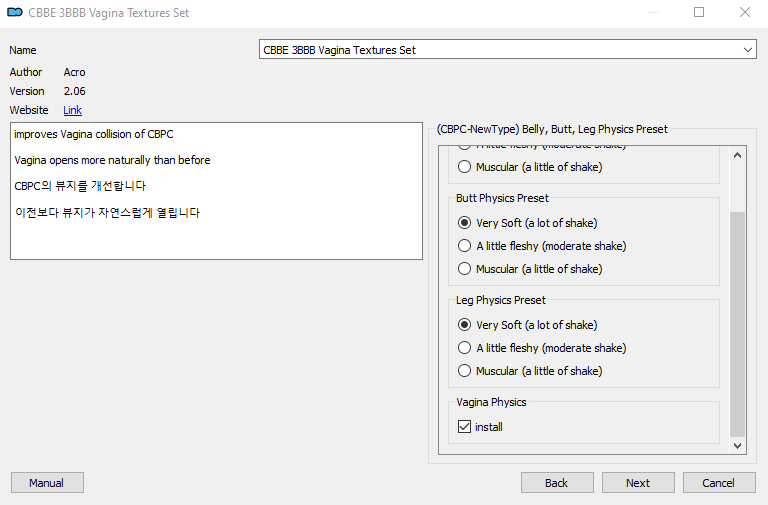
Task: Click the scroll down arrow in options panel
Action: tap(738, 445)
